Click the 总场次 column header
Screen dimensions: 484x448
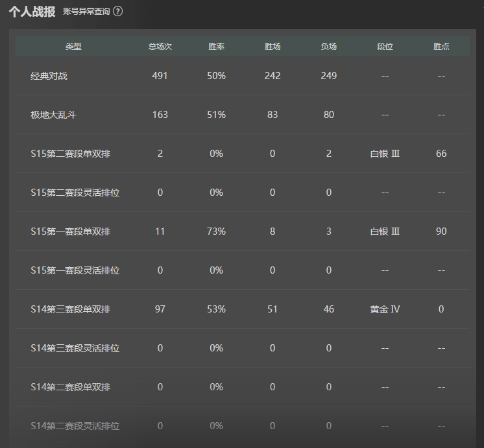pos(160,46)
